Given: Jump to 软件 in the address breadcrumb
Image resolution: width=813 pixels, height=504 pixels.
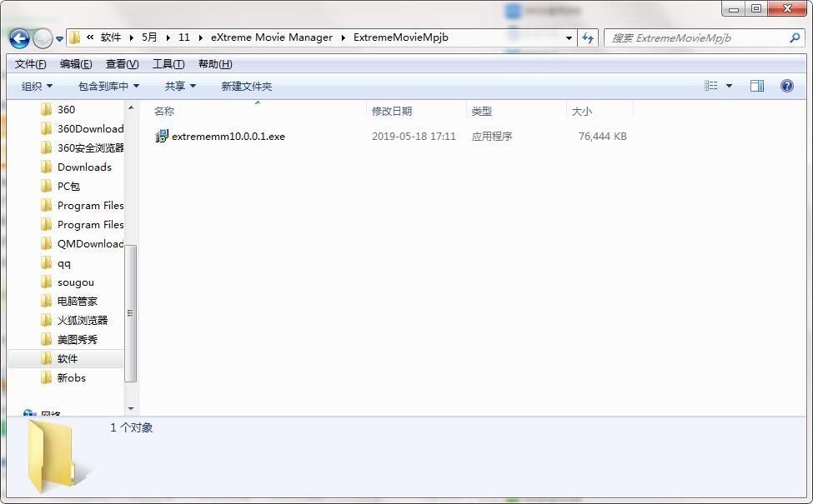Looking at the screenshot, I should 111,37.
